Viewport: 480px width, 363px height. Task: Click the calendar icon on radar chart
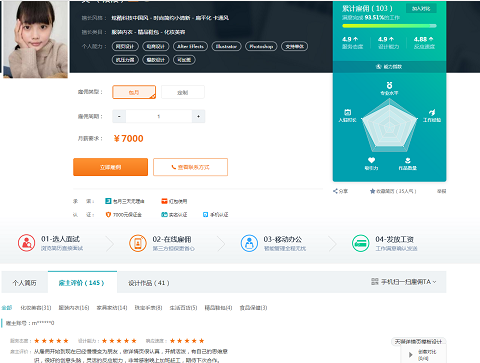347,112
